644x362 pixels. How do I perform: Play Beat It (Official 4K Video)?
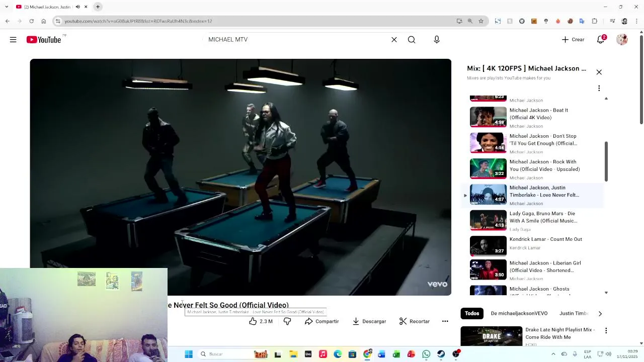538,114
